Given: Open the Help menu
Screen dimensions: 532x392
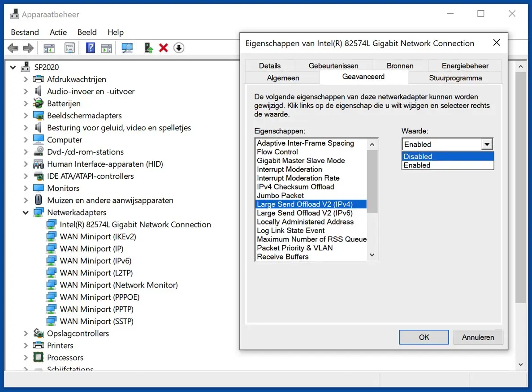Looking at the screenshot, I should 115,32.
